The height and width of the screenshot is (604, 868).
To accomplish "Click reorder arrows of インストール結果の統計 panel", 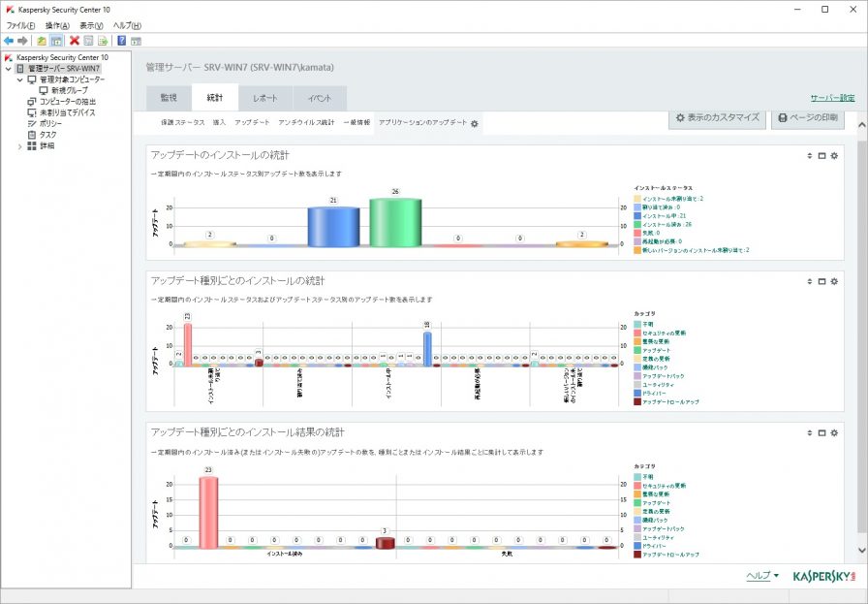I will click(810, 432).
